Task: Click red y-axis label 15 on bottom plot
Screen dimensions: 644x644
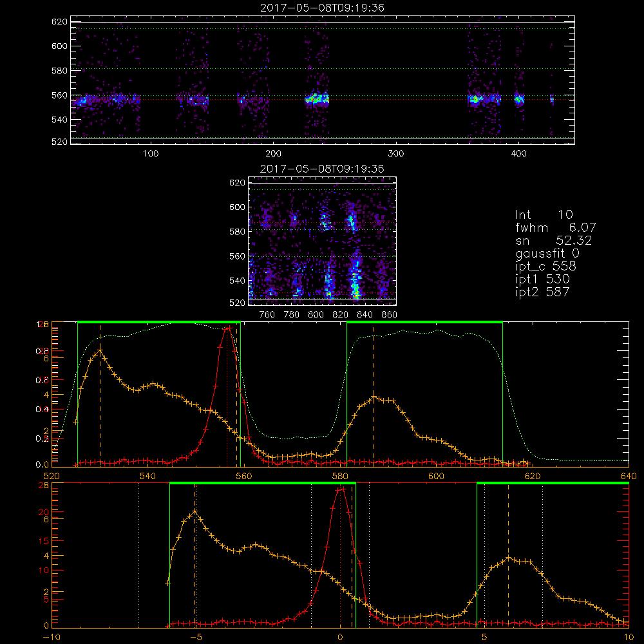Action: 44,541
